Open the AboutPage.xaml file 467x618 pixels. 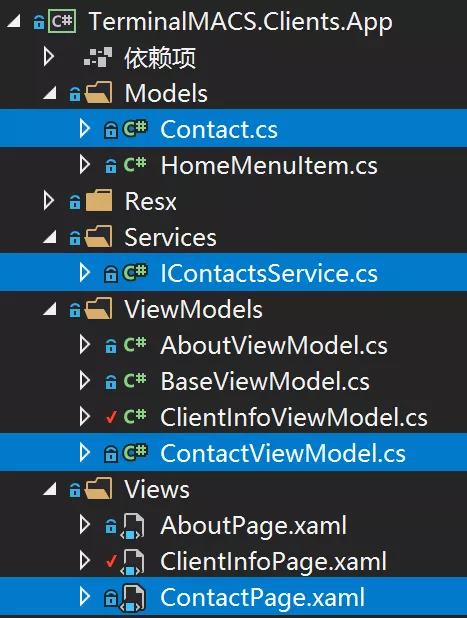point(253,526)
